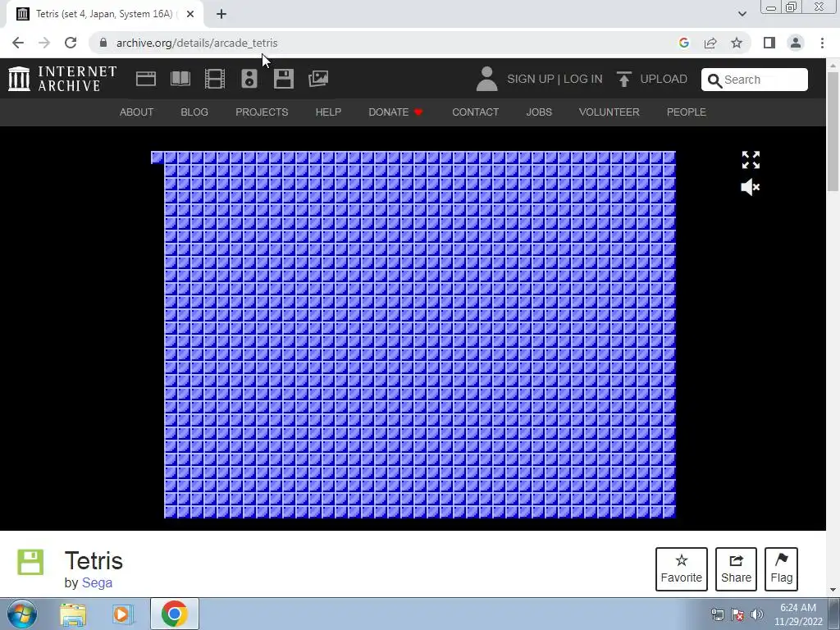Open Chrome profile menu
Image resolution: width=840 pixels, height=630 pixels.
(x=796, y=43)
